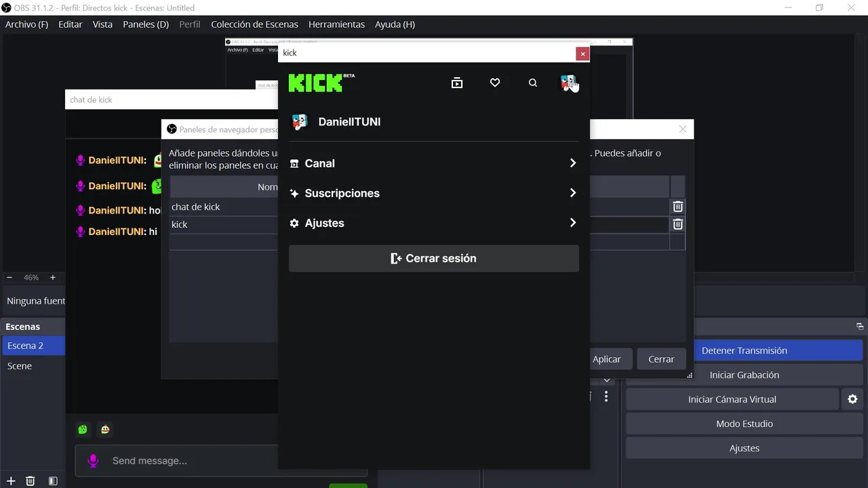Click Iniciar Grabación button

tap(744, 375)
